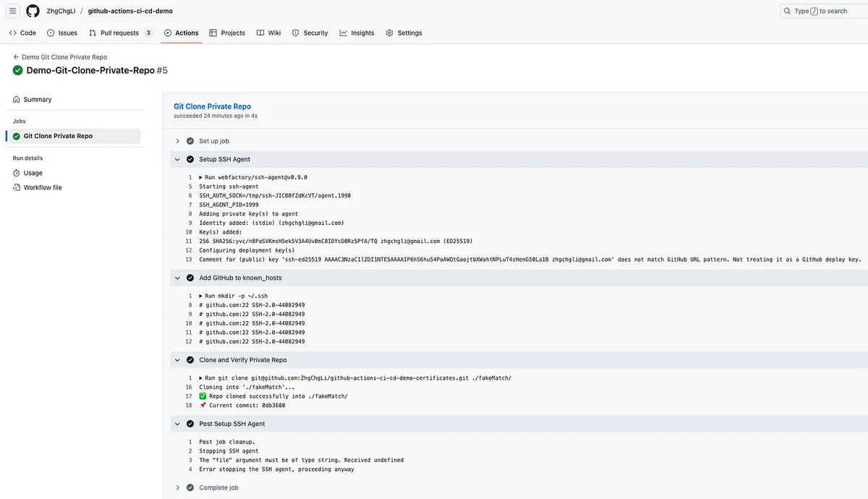Expand the Complete job step

(178, 487)
